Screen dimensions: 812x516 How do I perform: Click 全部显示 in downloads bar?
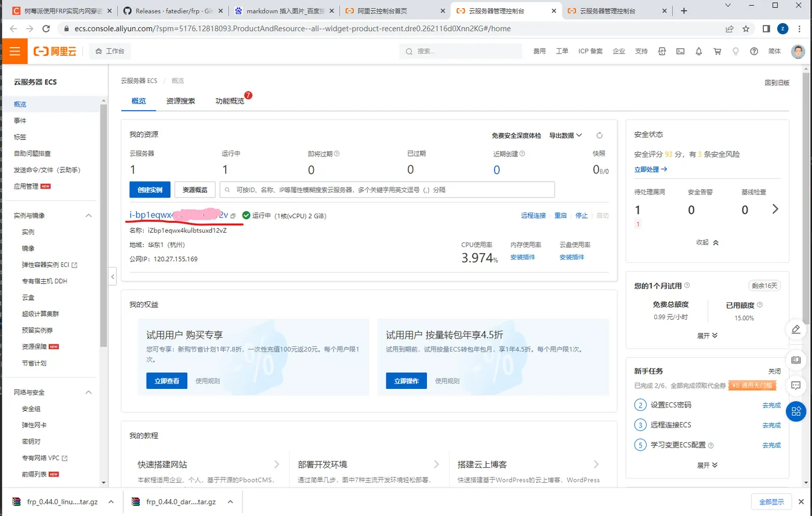tap(771, 501)
